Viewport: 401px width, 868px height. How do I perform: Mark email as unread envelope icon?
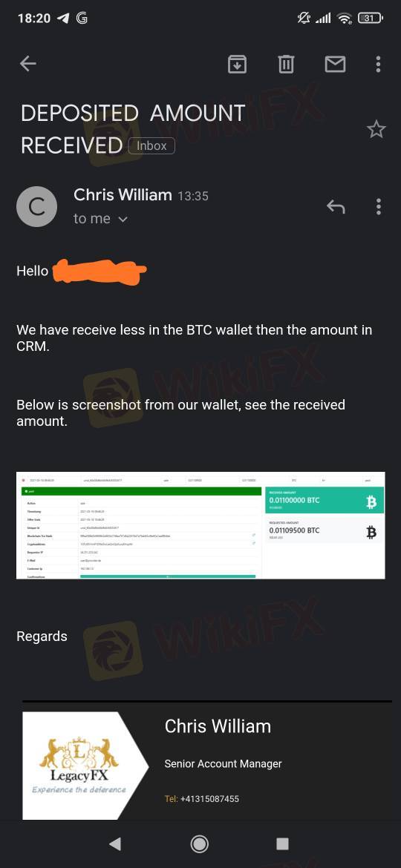[x=335, y=65]
